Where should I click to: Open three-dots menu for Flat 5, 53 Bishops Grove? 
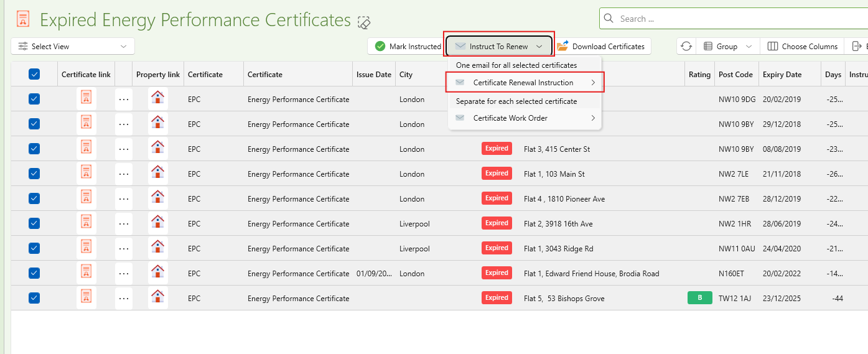click(124, 298)
